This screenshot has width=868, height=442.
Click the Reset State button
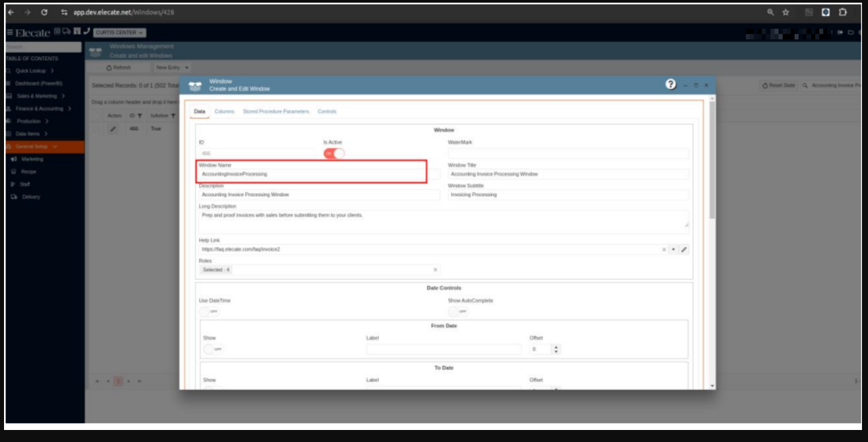coord(778,85)
